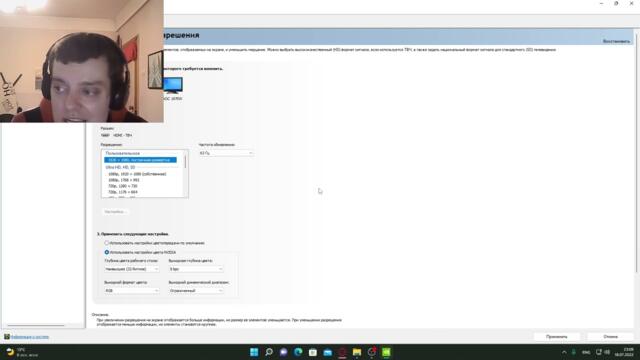Open 8 bpc output color depth dropdown

(x=196, y=269)
